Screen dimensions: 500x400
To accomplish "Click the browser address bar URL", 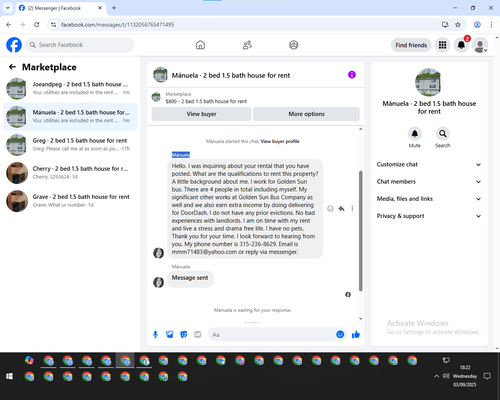I will [x=117, y=25].
